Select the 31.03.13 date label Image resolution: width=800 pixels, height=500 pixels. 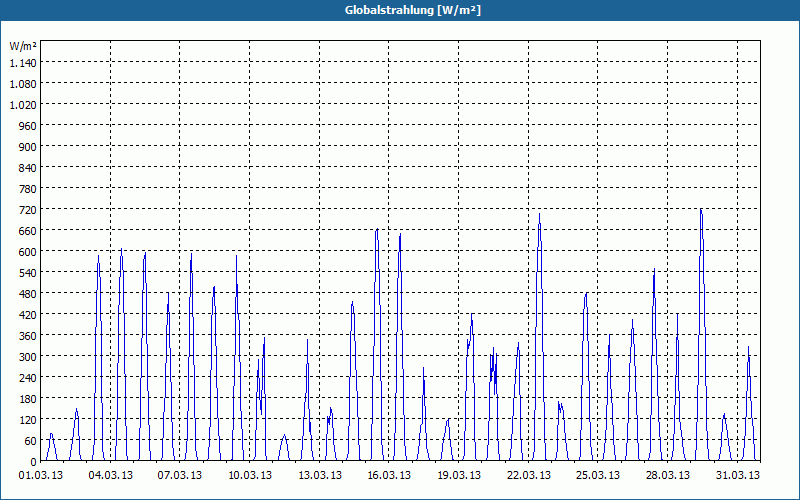(x=737, y=476)
